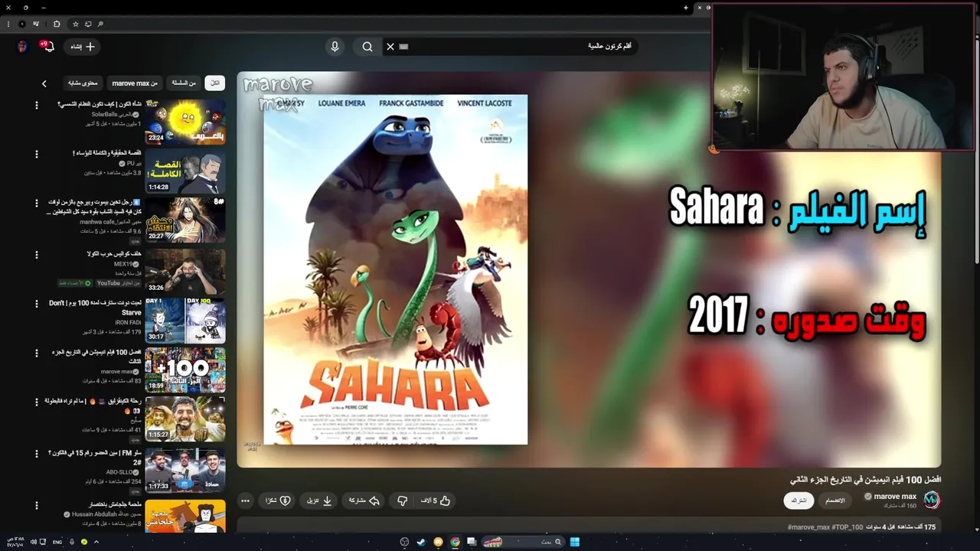Open options menu for Don't Starve video
The height and width of the screenshot is (551, 980).
[x=36, y=304]
